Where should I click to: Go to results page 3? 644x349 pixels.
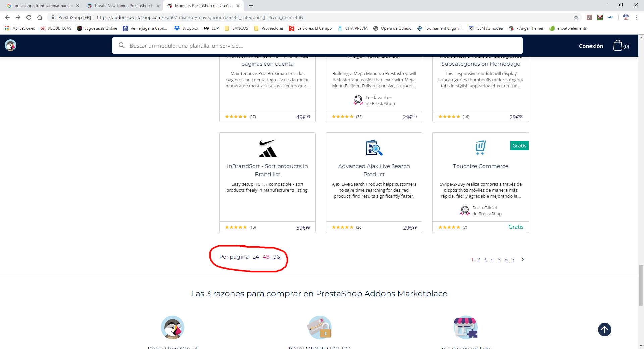(x=485, y=259)
